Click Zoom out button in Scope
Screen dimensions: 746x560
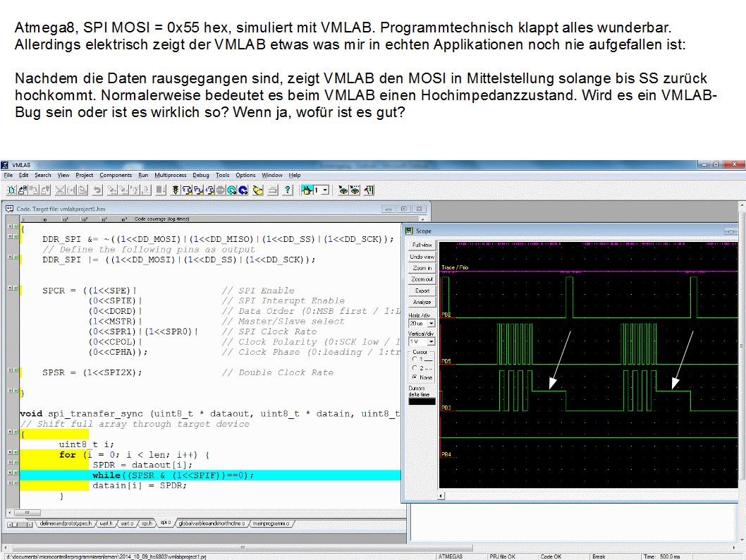[422, 279]
